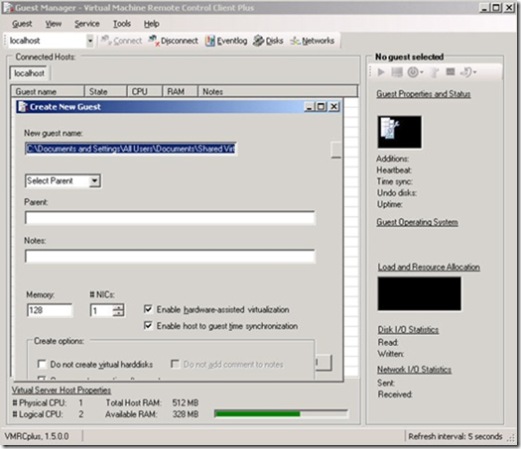Viewport: 521px width, 449px height.
Task: Expand the undo icon dropdown arrow
Action: [x=475, y=72]
